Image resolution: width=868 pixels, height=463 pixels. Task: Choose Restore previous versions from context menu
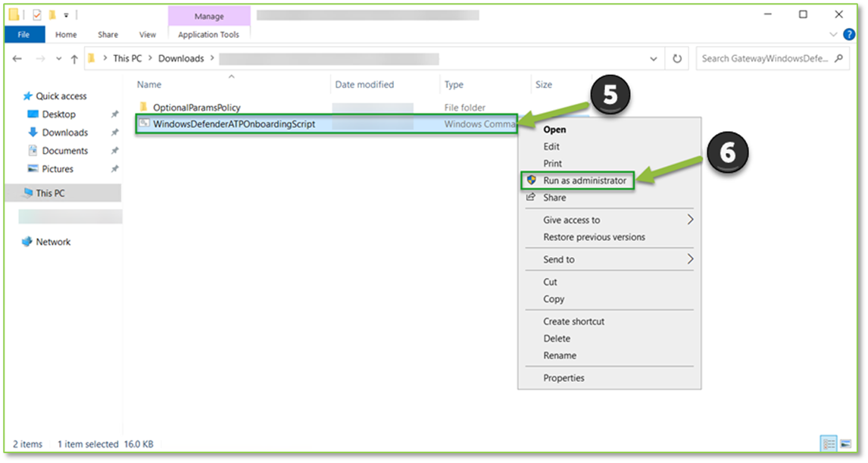tap(593, 236)
